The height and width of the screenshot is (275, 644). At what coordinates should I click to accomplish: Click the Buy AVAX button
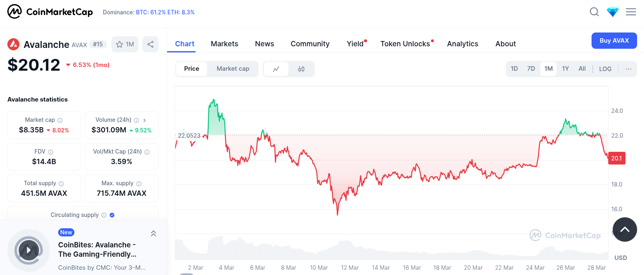coord(614,41)
